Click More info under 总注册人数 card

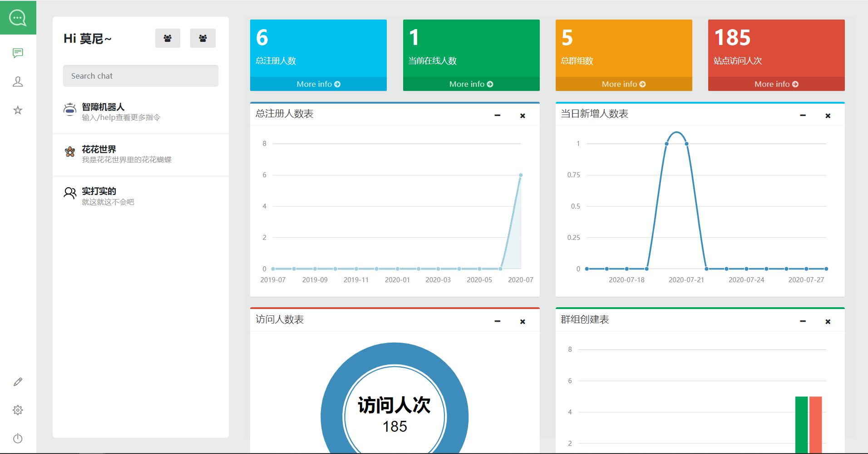tap(318, 84)
